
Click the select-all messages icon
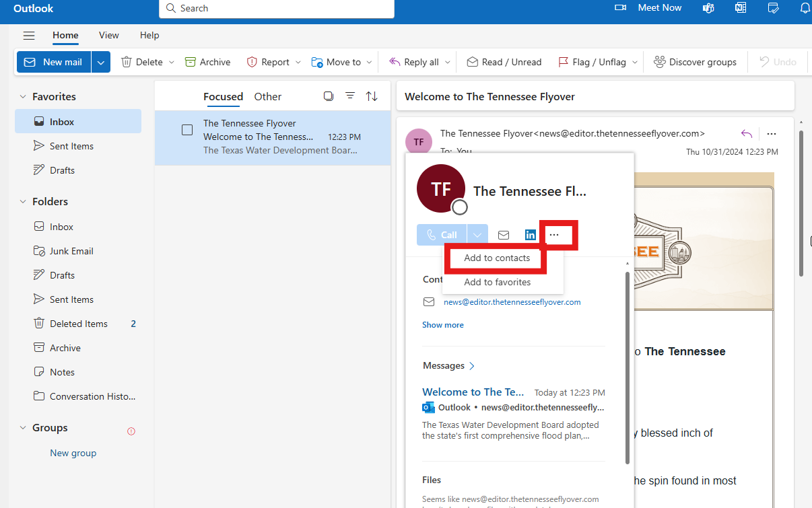[329, 96]
